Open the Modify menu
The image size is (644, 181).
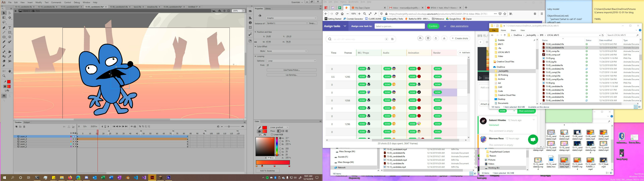point(39,2)
